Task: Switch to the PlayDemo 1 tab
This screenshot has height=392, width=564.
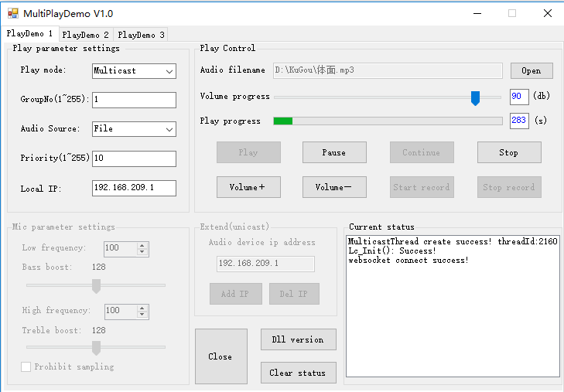Action: pos(30,34)
